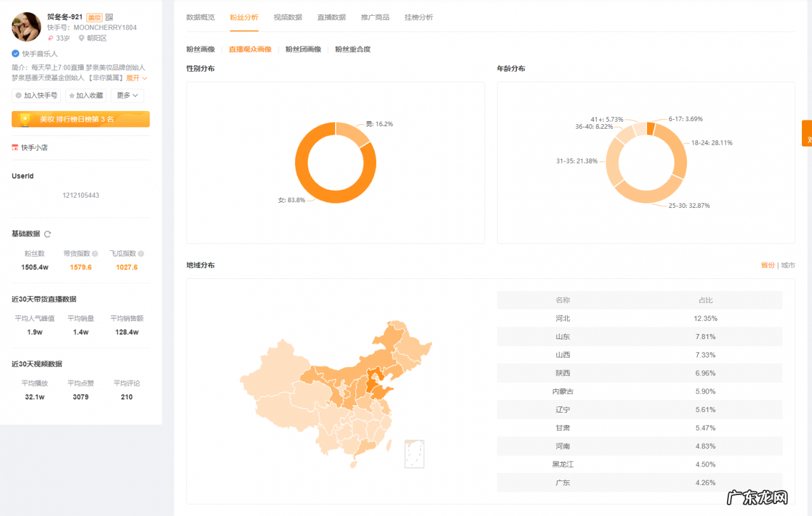This screenshot has height=516, width=812.
Task: Click the QR code icon beside the username
Action: click(109, 17)
